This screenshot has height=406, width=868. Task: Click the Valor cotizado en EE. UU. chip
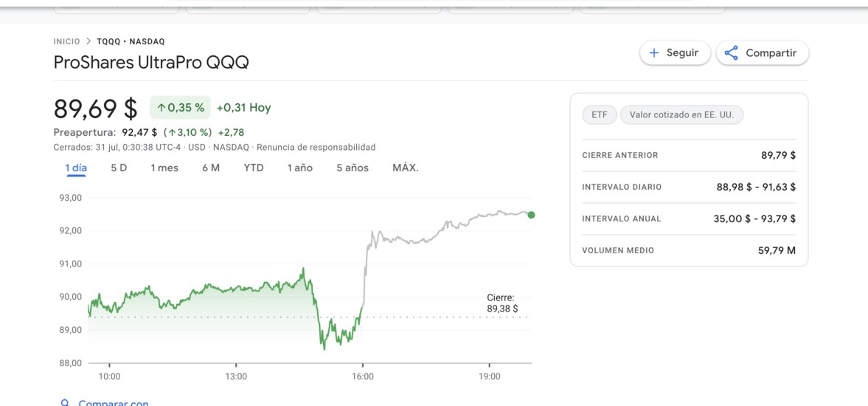681,115
